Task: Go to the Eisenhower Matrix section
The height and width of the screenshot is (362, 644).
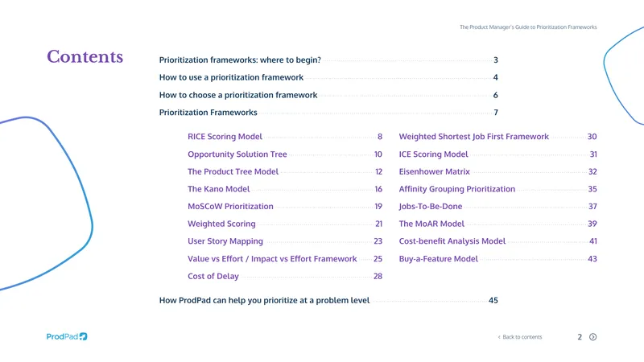Action: tap(497, 171)
